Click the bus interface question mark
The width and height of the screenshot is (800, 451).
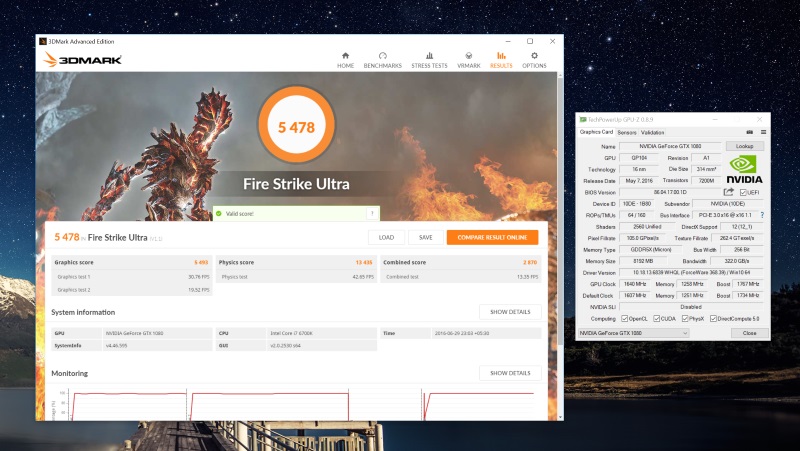tap(762, 215)
